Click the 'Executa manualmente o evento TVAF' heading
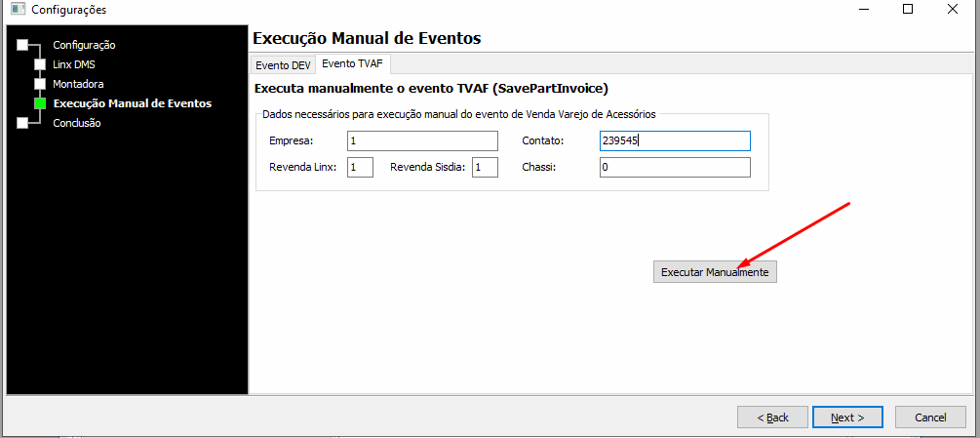The height and width of the screenshot is (438, 980). 431,89
